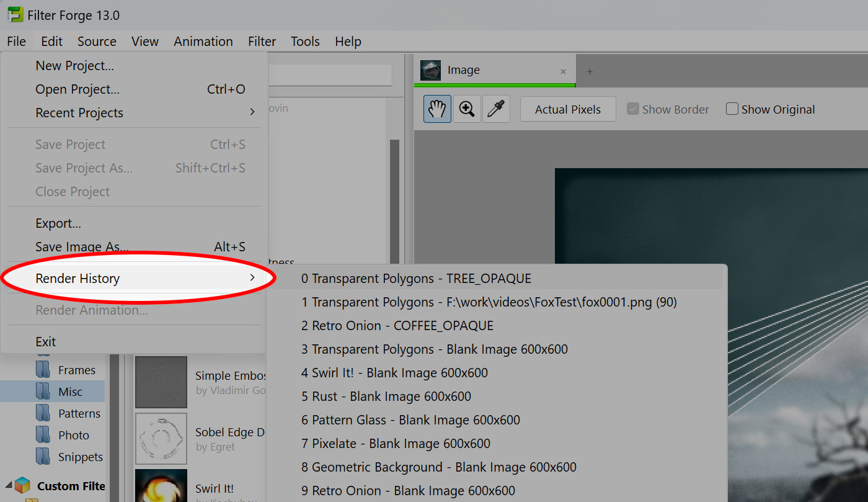
Task: Select history item 9 Retro Onion Blank Image
Action: [x=496, y=491]
